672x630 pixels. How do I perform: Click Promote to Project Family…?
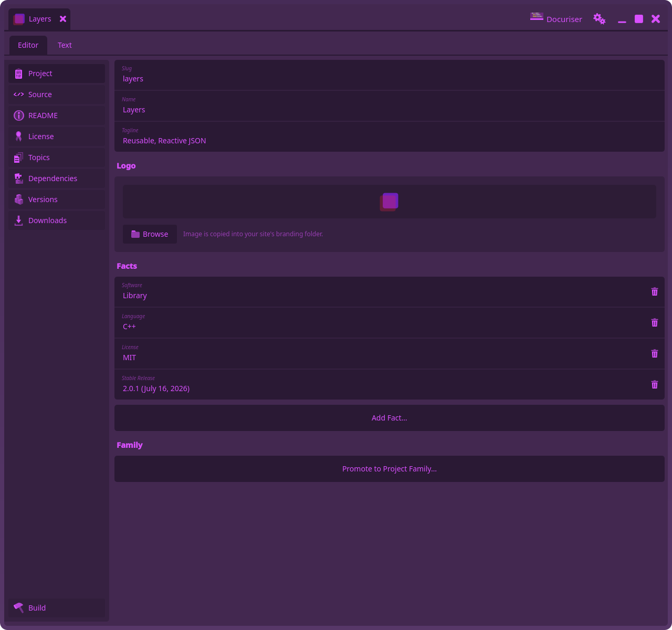pyautogui.click(x=390, y=469)
